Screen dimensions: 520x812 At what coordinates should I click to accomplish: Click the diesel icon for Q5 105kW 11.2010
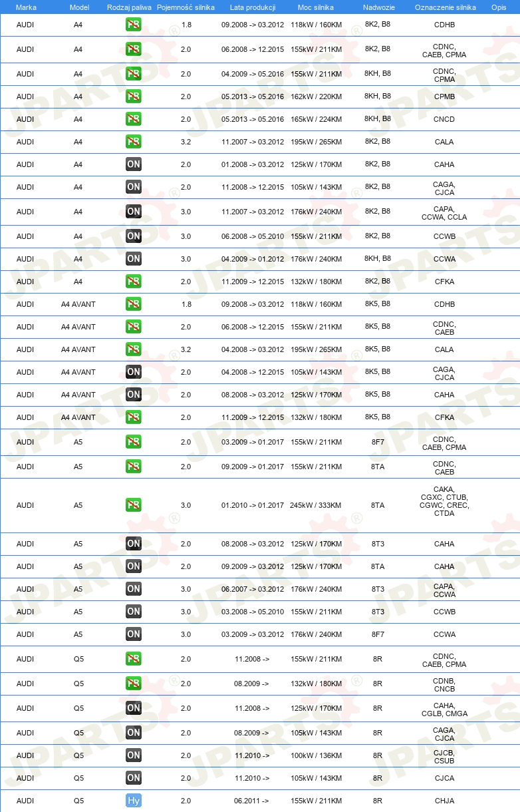pos(134,778)
